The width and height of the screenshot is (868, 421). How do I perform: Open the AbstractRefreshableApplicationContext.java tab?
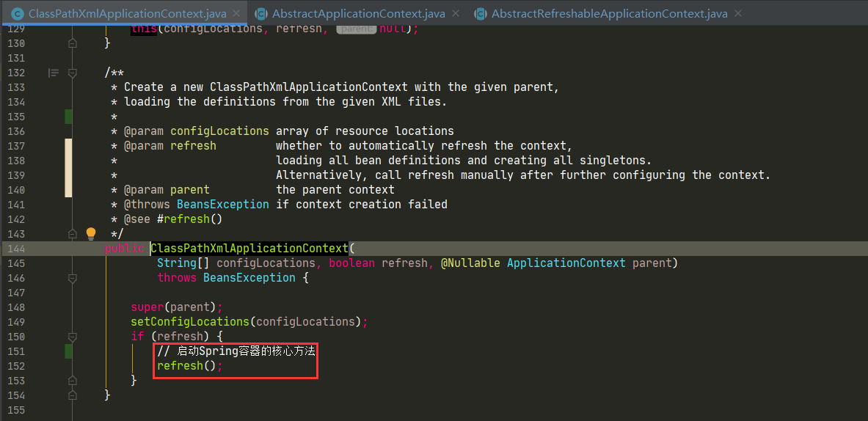(x=609, y=13)
